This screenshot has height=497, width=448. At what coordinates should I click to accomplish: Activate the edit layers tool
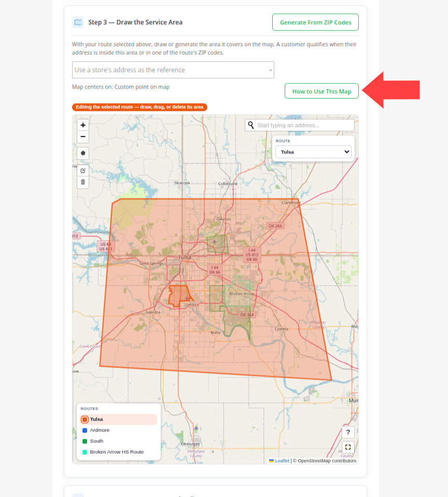click(83, 171)
